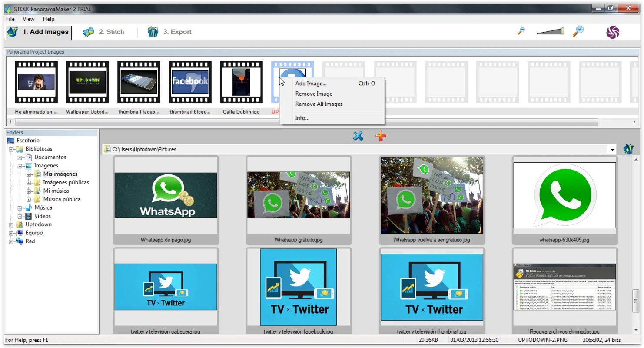Click the blue X remove icon
Image resolution: width=644 pixels, height=348 pixels.
pos(358,137)
